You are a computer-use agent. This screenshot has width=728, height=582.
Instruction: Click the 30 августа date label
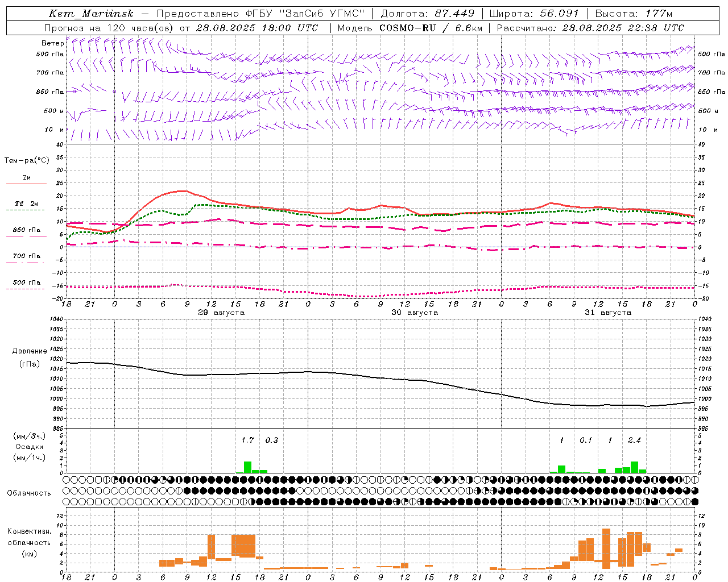click(x=415, y=313)
